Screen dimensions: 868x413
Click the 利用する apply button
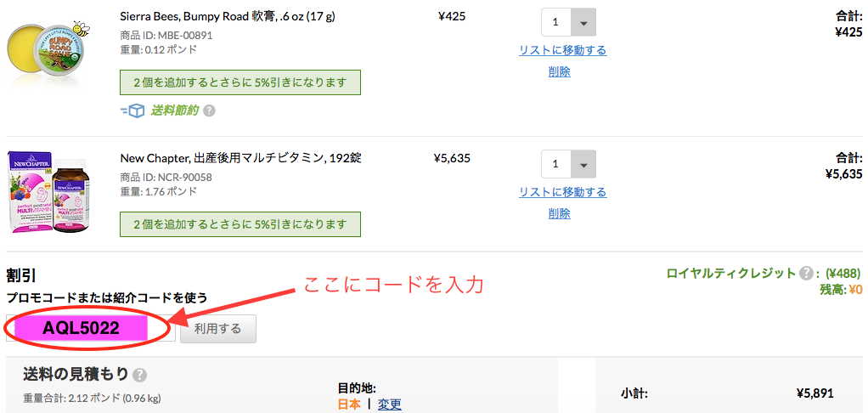218,329
